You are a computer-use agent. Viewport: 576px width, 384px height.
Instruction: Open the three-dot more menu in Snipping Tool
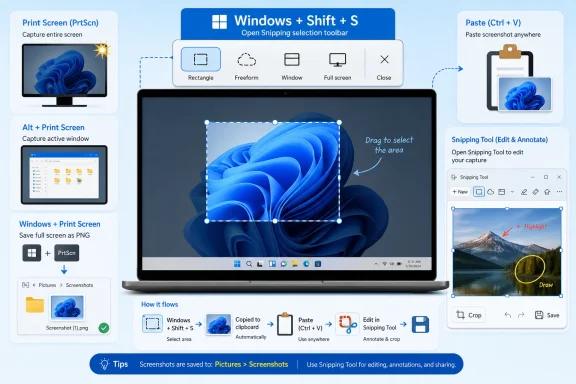(559, 192)
